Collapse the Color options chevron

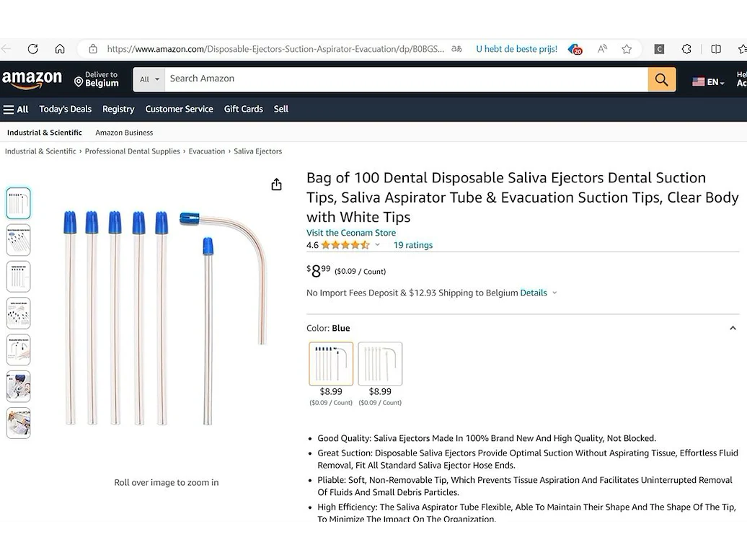pyautogui.click(x=733, y=328)
